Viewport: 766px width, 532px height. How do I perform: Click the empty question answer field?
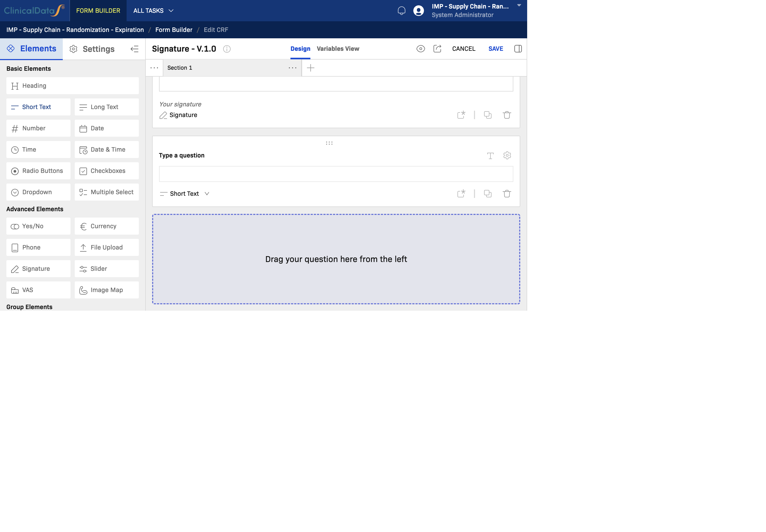click(x=336, y=174)
